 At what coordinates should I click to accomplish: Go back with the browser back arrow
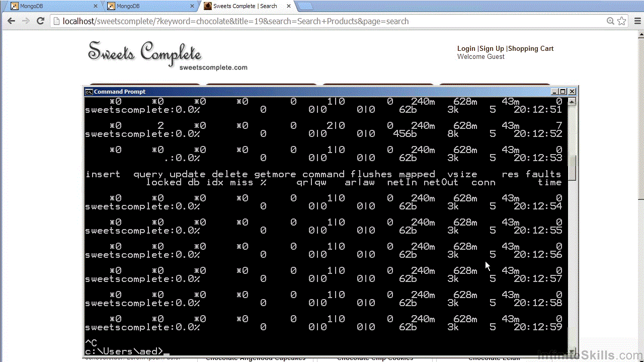pos(11,21)
